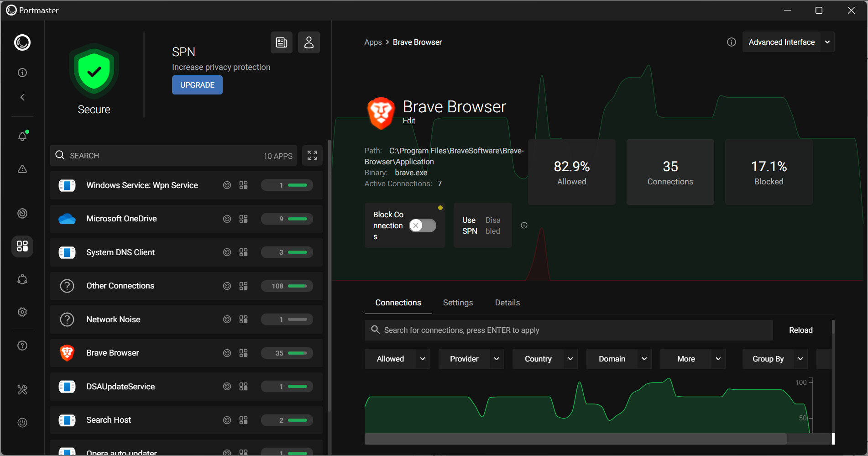Image resolution: width=868 pixels, height=456 pixels.
Task: Click SPN icon in Other Connections row
Action: (x=227, y=286)
